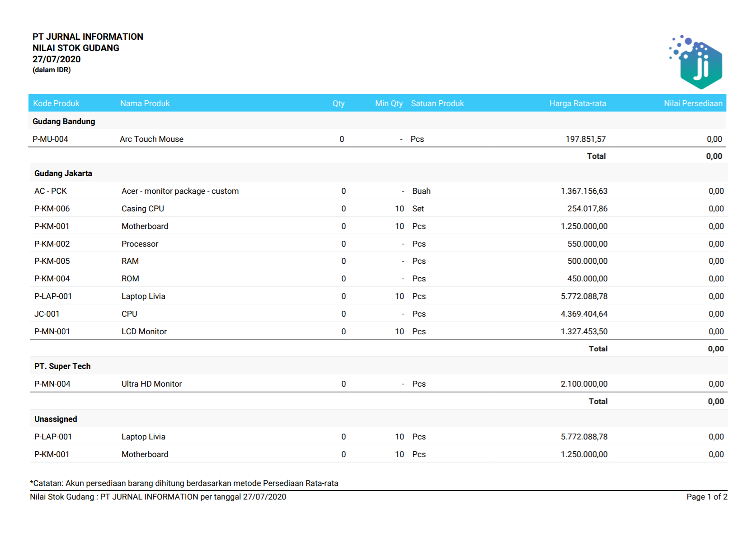Click the Processor product name
The width and height of the screenshot is (756, 551).
coord(140,244)
